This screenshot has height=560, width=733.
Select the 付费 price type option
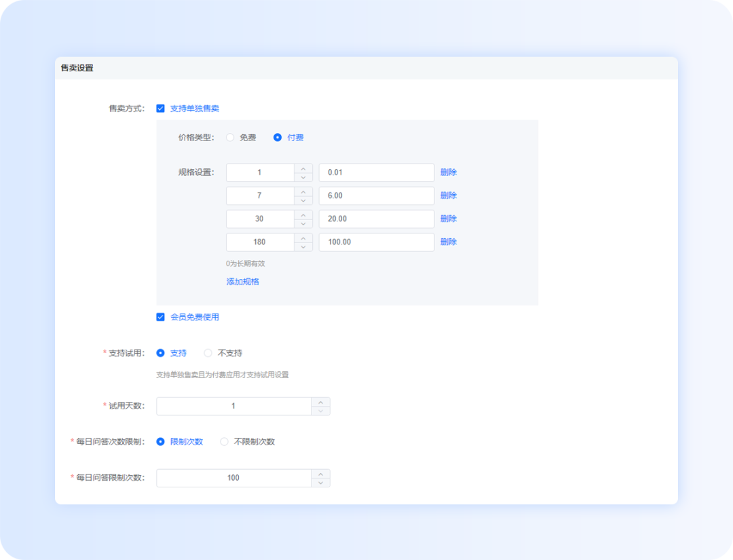(x=278, y=137)
